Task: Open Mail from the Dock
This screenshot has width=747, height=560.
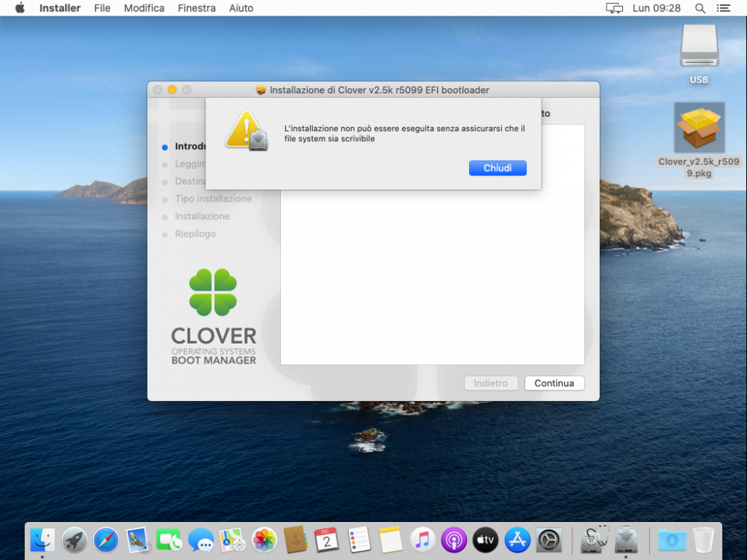Action: (137, 540)
